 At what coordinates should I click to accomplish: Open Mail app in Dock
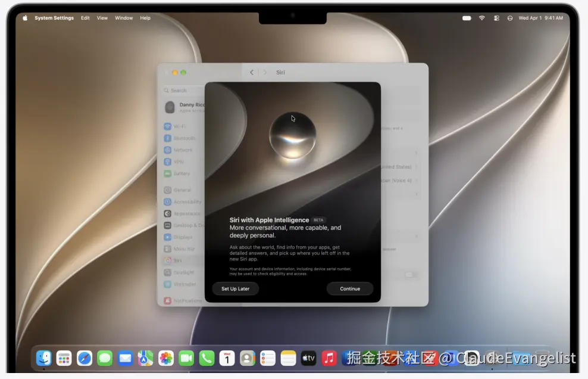(x=125, y=358)
